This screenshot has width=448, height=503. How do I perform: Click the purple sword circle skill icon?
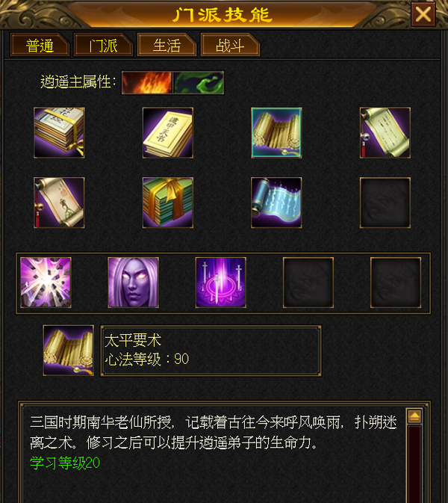[221, 283]
